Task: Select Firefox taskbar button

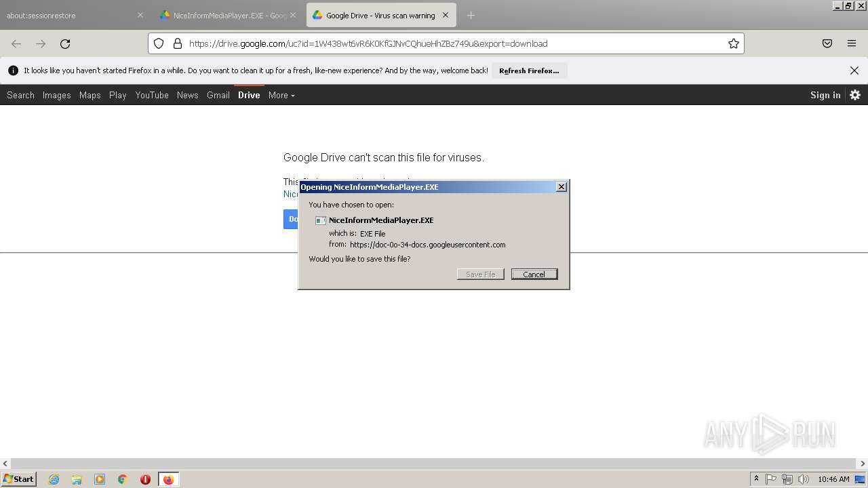Action: (168, 479)
